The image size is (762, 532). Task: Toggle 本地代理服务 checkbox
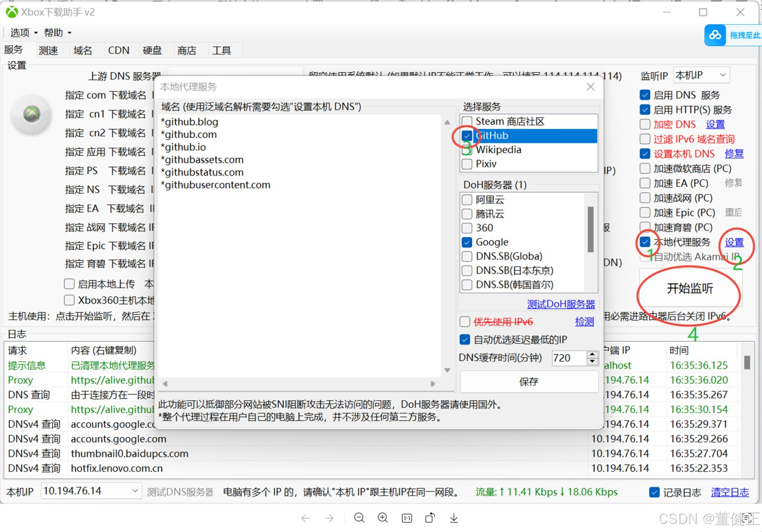tap(645, 242)
